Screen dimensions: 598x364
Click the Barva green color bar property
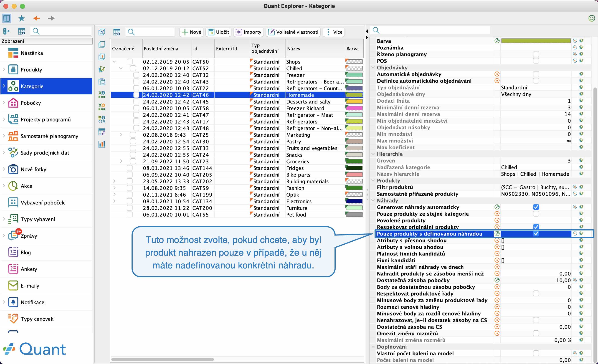coord(536,41)
